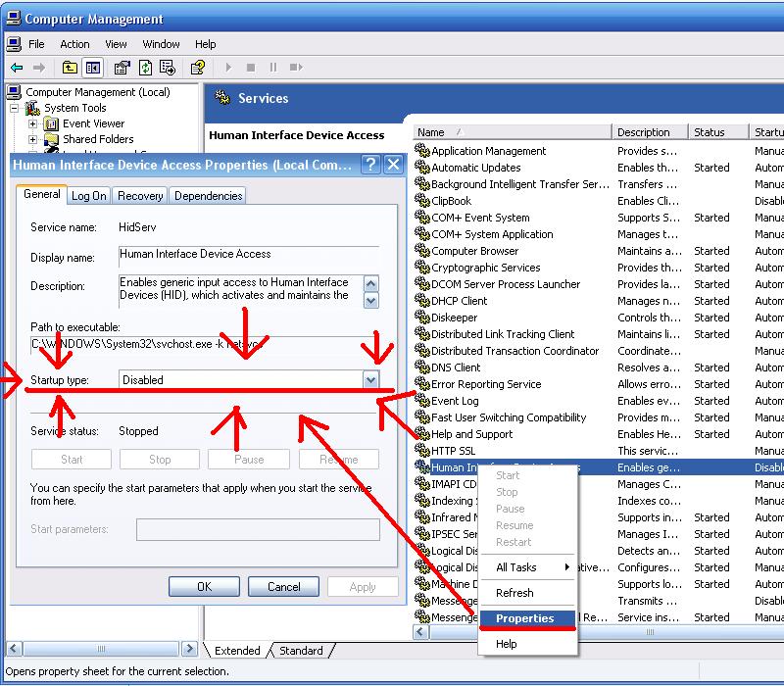Click the Up one level folder icon
The width and height of the screenshot is (784, 686).
coord(70,67)
